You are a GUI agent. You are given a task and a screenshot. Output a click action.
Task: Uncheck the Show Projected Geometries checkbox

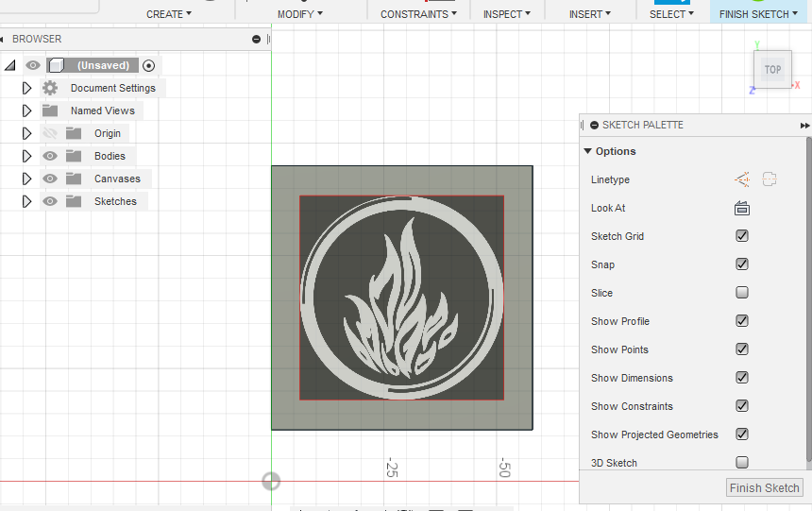[742, 434]
